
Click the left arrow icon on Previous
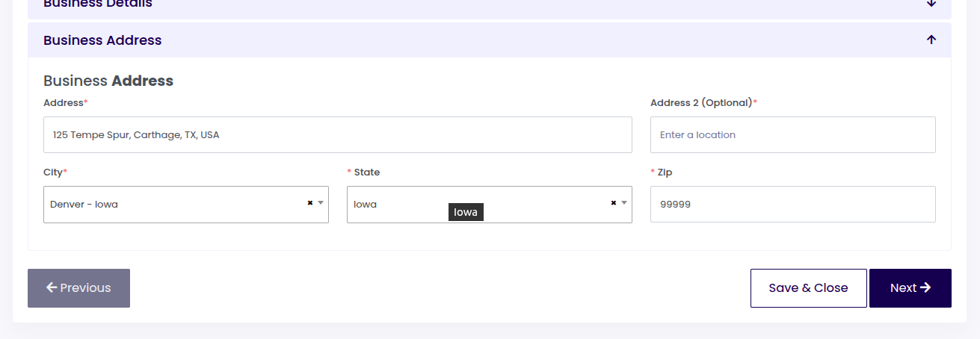(x=52, y=288)
